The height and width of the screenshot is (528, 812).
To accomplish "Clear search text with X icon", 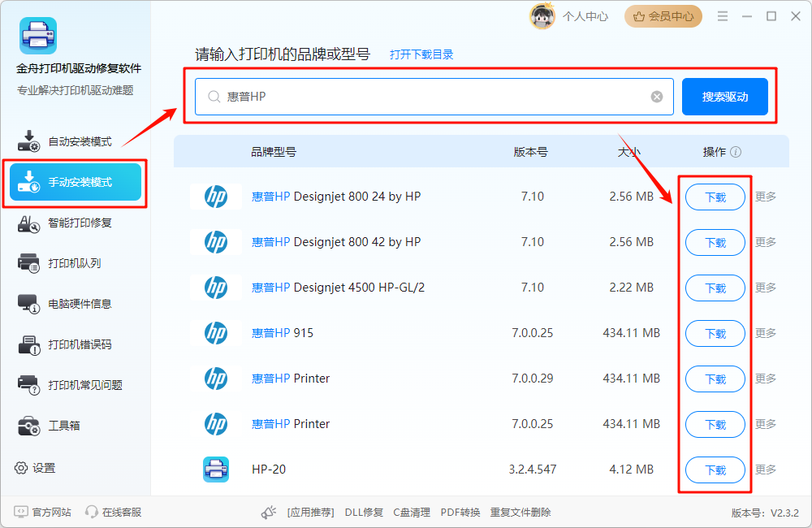I will tap(657, 97).
